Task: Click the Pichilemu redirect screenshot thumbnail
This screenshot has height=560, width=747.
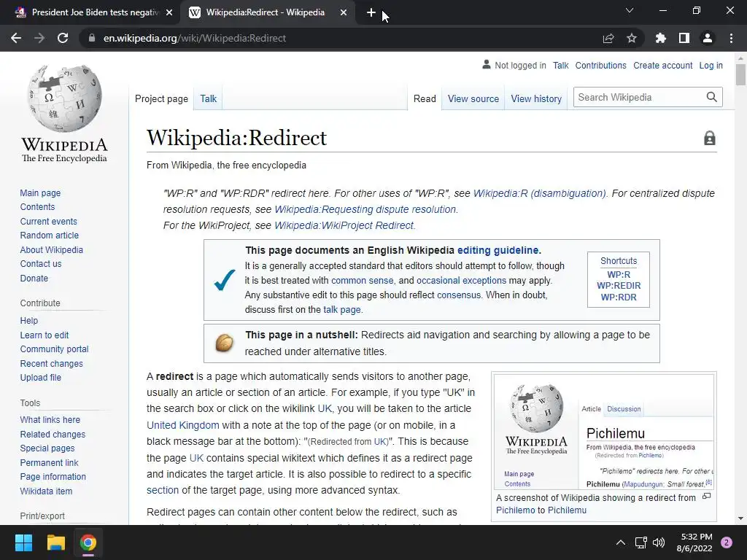Action: point(603,432)
